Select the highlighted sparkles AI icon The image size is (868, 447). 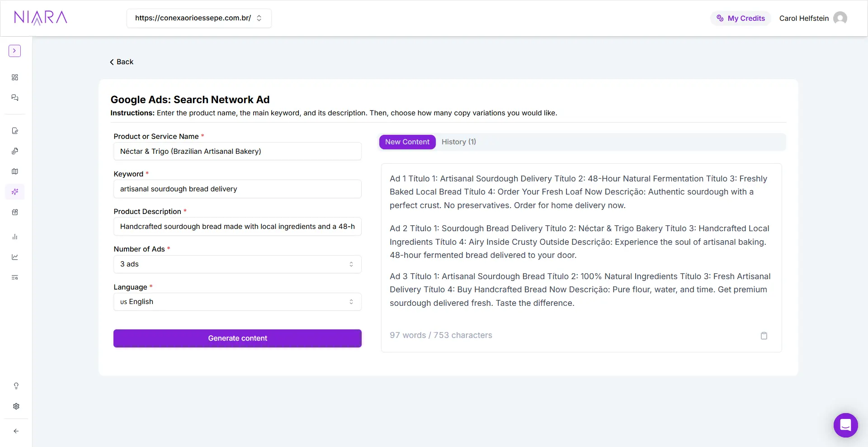(15, 192)
